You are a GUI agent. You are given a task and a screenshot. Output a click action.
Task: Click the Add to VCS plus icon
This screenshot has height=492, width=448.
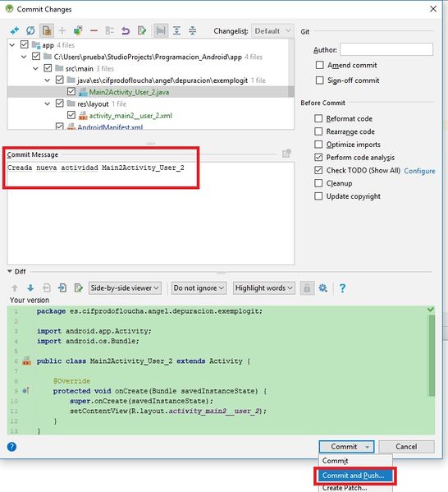click(x=62, y=30)
